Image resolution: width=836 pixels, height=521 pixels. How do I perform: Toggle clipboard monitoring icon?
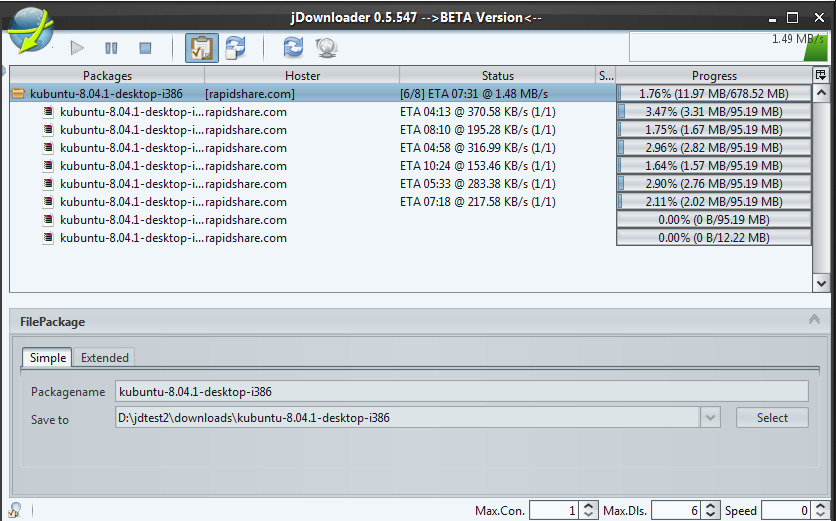point(202,48)
